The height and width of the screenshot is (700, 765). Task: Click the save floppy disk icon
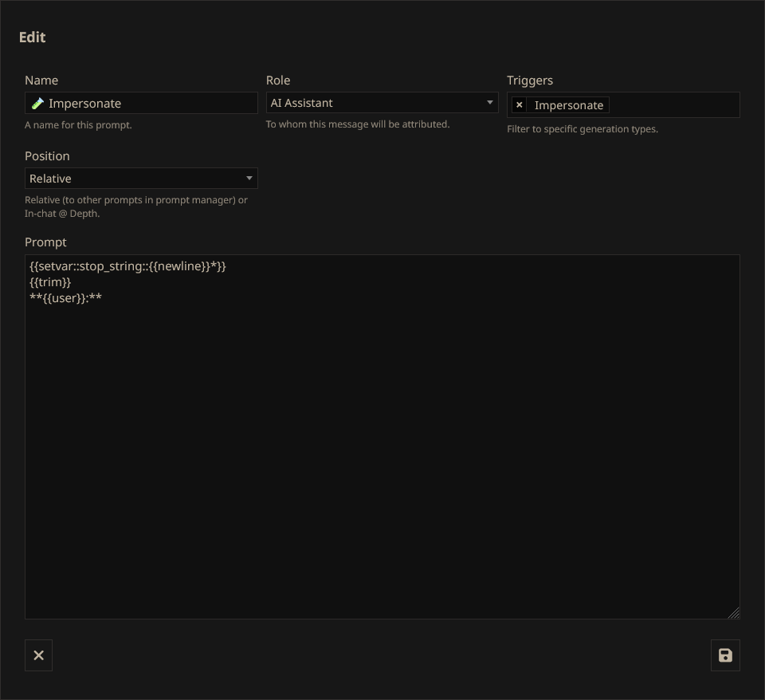point(725,655)
